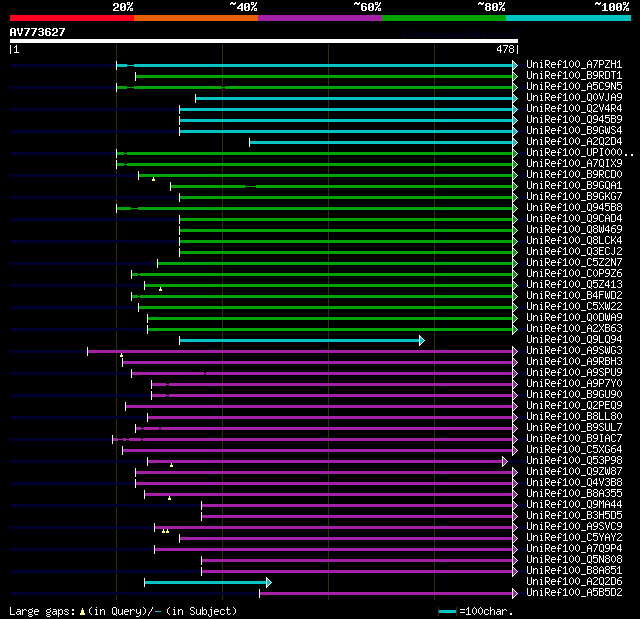This screenshot has height=619, width=640.
Task: Select the UniRef100_B4FWD2 label
Action: pos(574,296)
